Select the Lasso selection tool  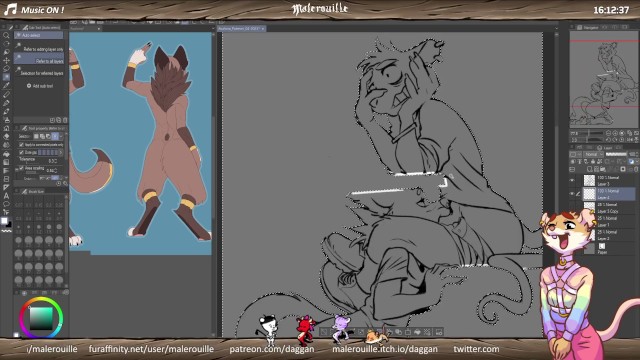coord(6,68)
